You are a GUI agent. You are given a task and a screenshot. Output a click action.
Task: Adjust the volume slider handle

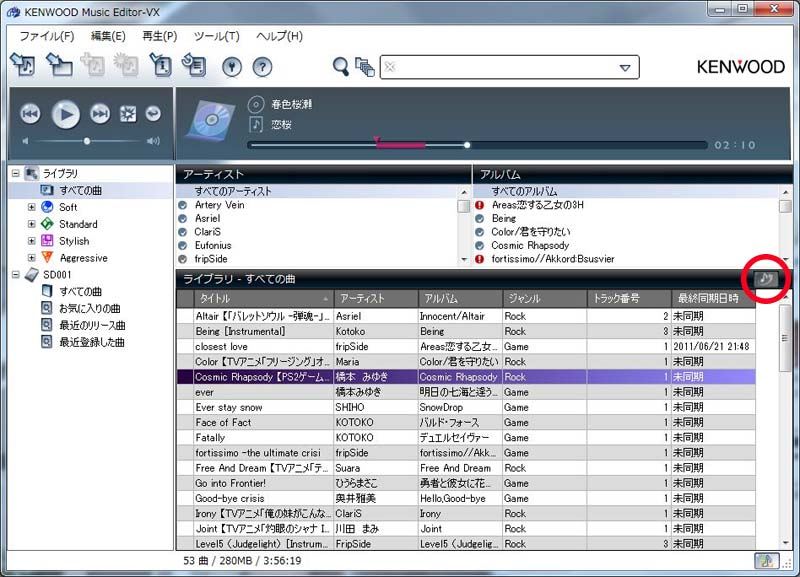point(87,141)
